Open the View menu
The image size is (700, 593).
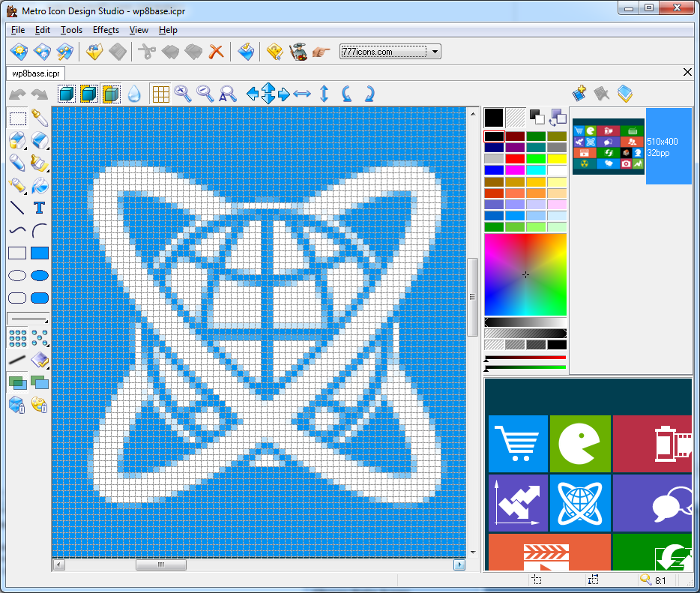point(139,30)
